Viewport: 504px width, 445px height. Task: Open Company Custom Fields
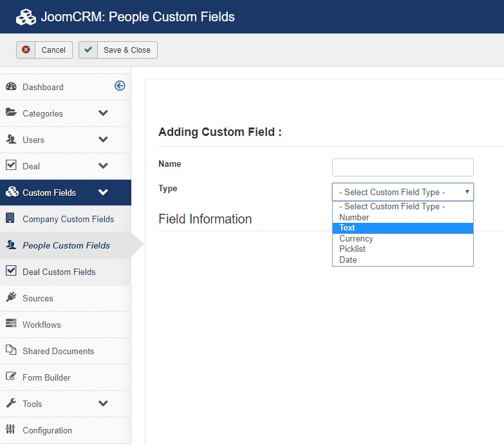pyautogui.click(x=66, y=219)
